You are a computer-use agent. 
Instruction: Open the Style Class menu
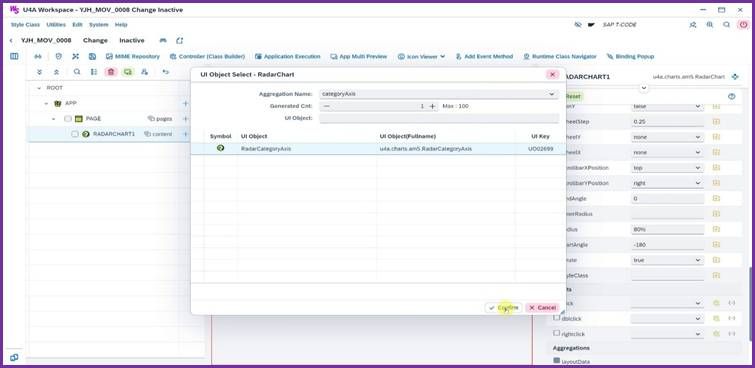(x=25, y=25)
